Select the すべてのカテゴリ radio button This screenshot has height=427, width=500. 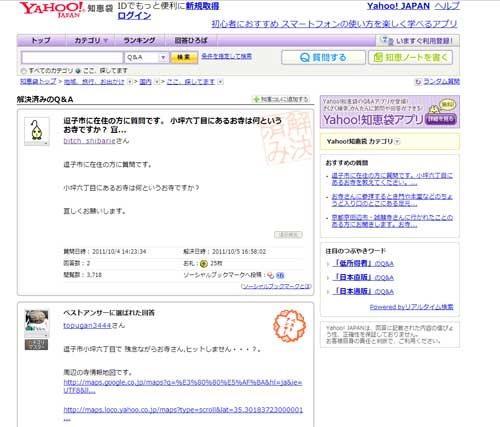(x=23, y=71)
